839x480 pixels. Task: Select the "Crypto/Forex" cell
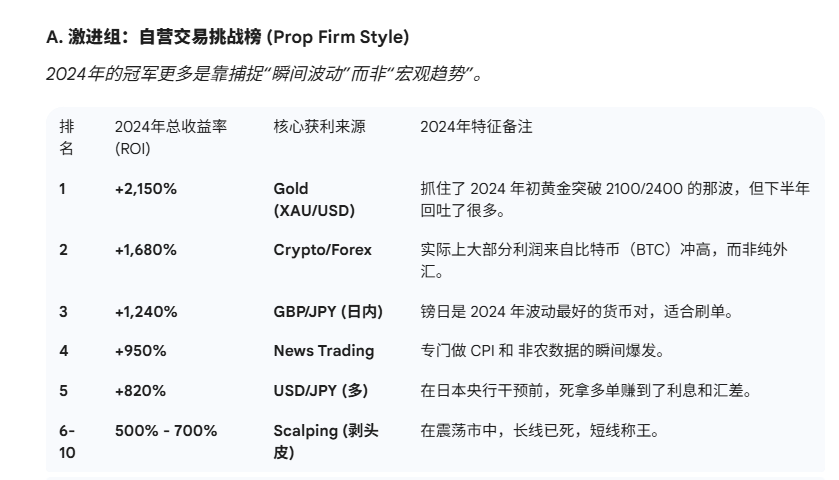point(322,250)
